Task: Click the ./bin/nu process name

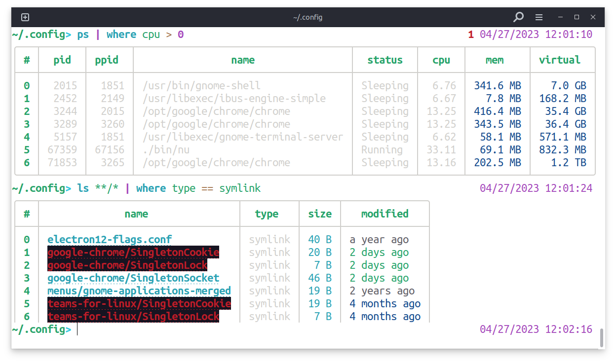Action: 166,150
